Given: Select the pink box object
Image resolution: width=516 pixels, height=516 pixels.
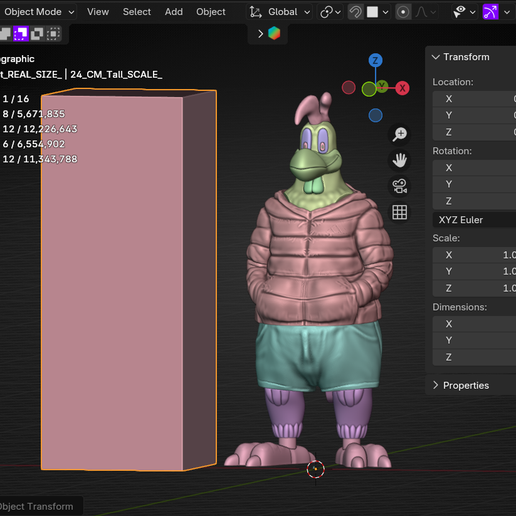Looking at the screenshot, I should pyautogui.click(x=129, y=280).
